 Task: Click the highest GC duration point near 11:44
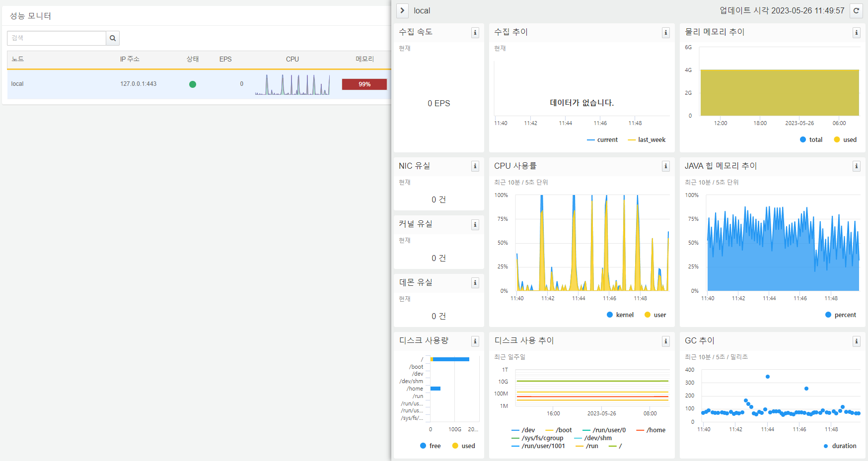tap(768, 377)
